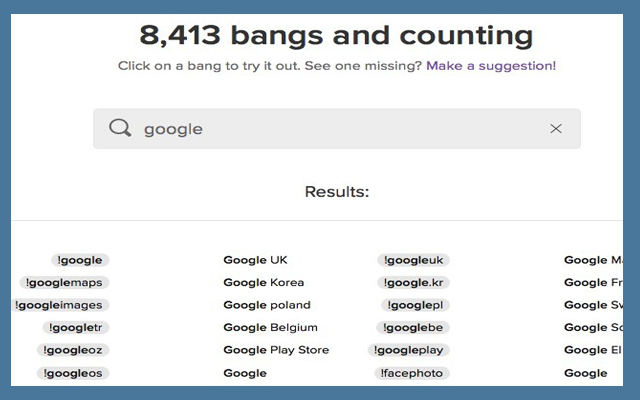Click the !google.kr bang tag
The width and height of the screenshot is (640, 400).
tap(413, 282)
